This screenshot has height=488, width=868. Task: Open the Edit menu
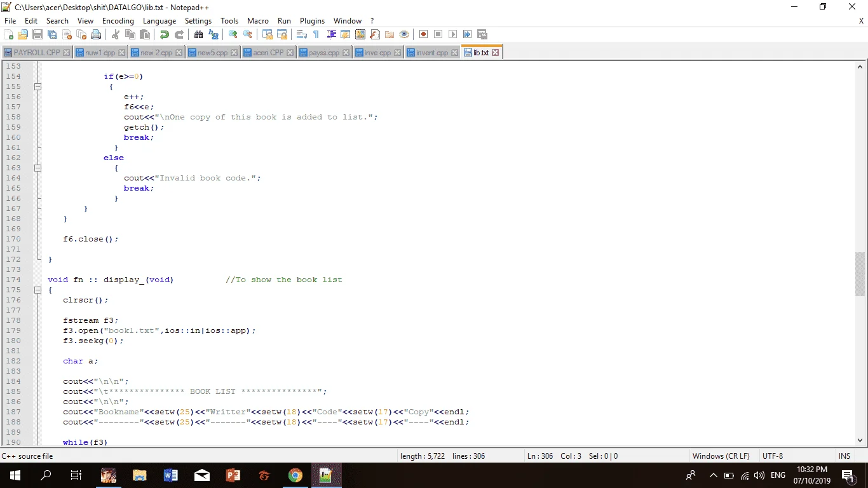tap(31, 21)
